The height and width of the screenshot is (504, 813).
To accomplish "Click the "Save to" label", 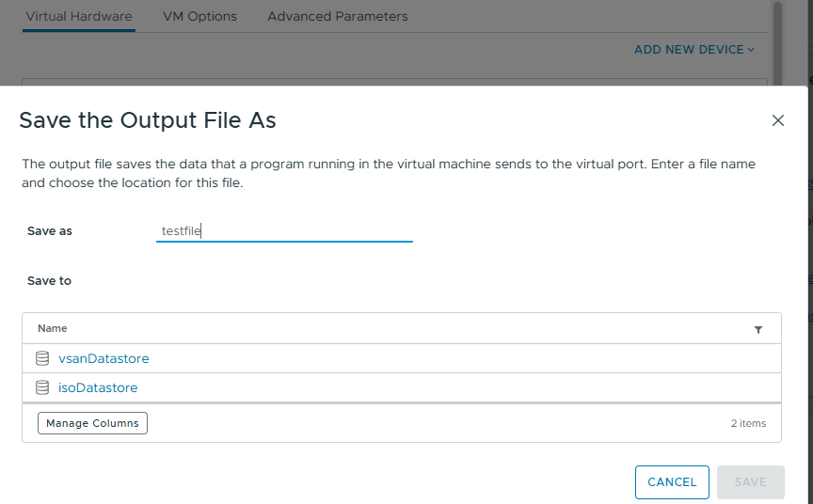I will click(49, 280).
